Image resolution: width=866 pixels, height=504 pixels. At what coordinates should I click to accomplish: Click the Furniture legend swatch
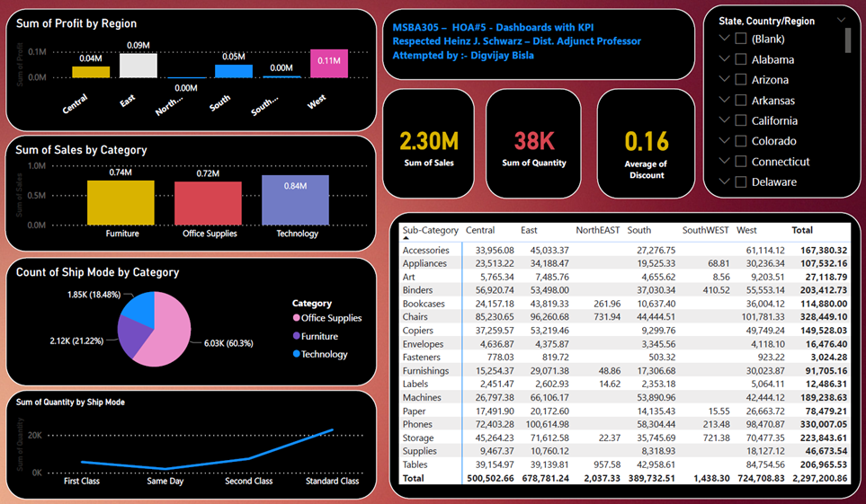(297, 336)
